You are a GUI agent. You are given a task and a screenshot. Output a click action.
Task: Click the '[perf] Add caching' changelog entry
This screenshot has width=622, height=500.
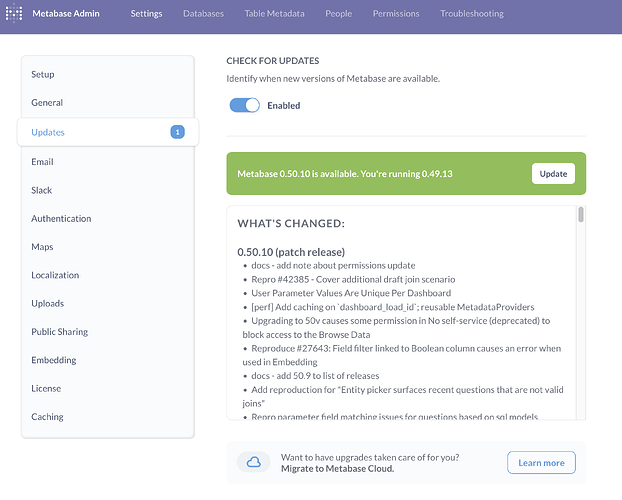pos(393,307)
